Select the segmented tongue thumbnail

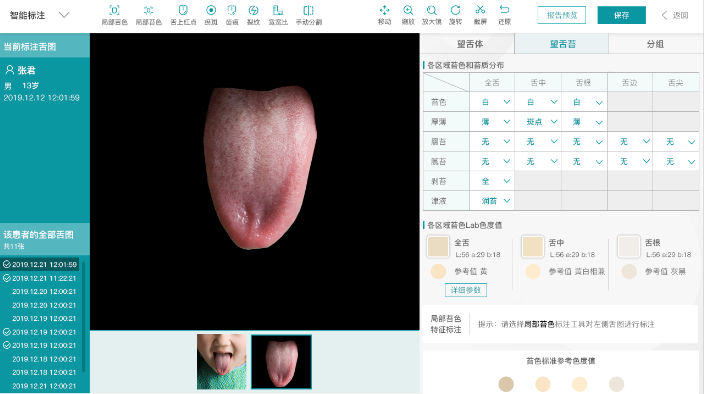pyautogui.click(x=281, y=361)
